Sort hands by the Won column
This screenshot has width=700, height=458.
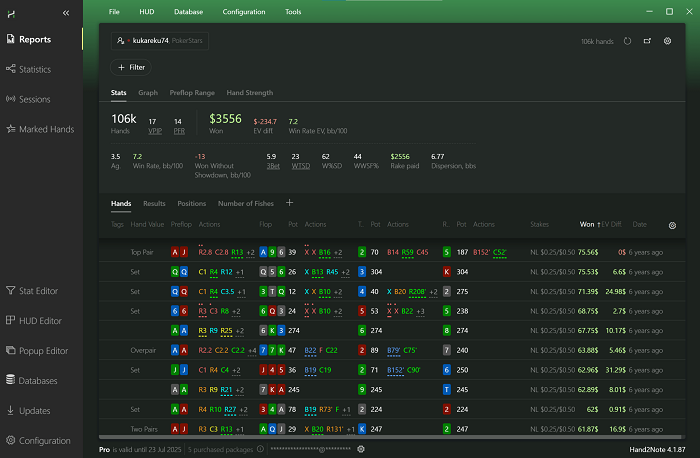[x=587, y=225]
